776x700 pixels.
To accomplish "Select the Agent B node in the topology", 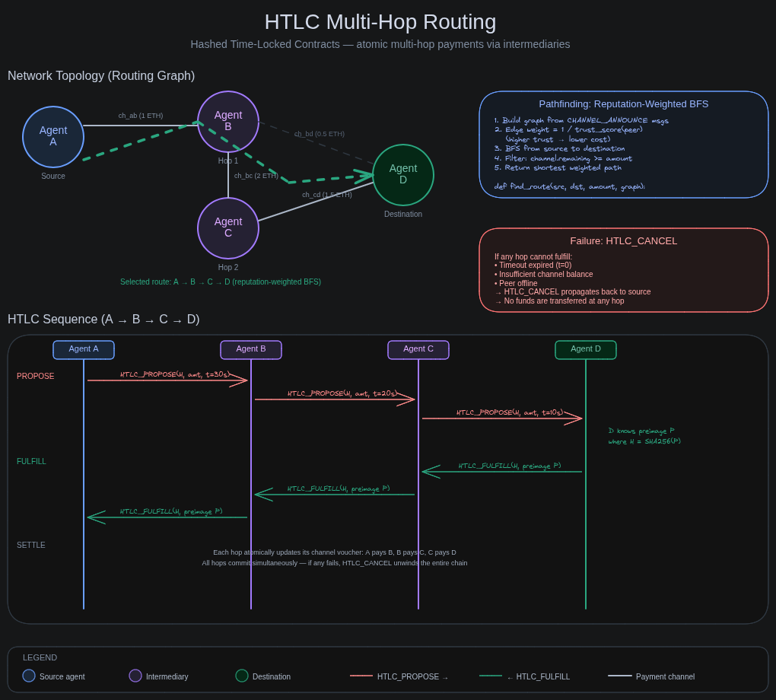I will (x=227, y=121).
